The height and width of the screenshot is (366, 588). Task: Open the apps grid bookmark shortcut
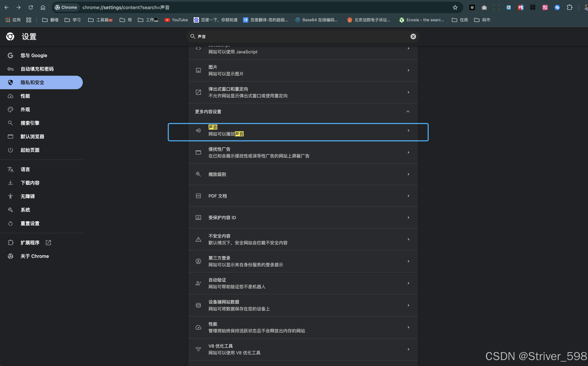point(13,20)
